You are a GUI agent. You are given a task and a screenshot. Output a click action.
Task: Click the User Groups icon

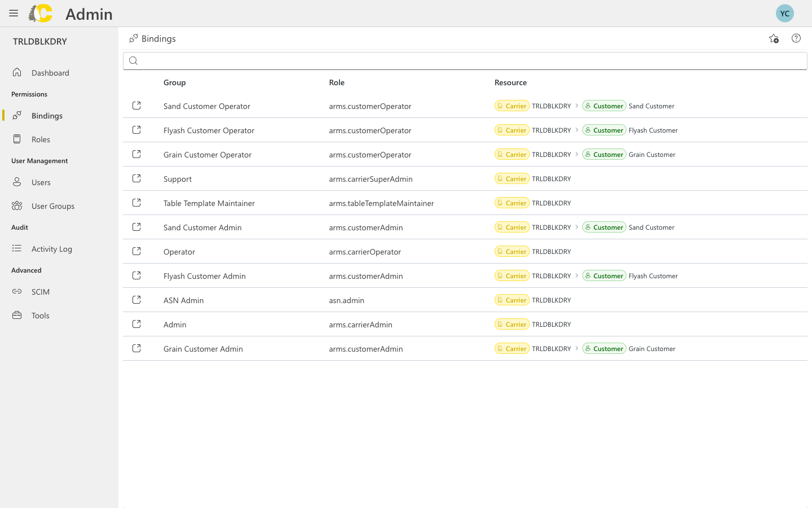[16, 205]
